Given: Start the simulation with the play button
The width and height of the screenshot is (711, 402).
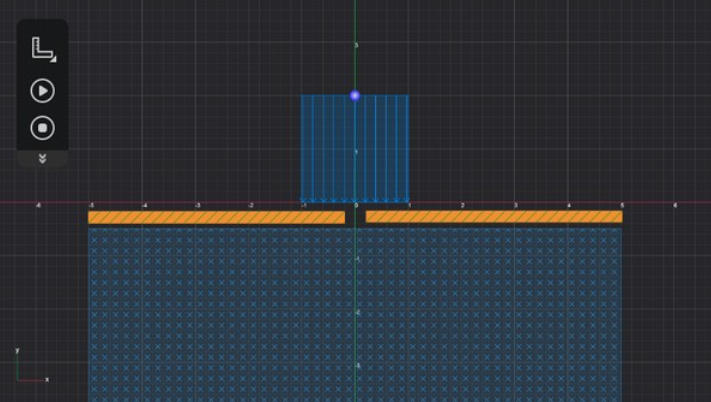Looking at the screenshot, I should tap(42, 91).
